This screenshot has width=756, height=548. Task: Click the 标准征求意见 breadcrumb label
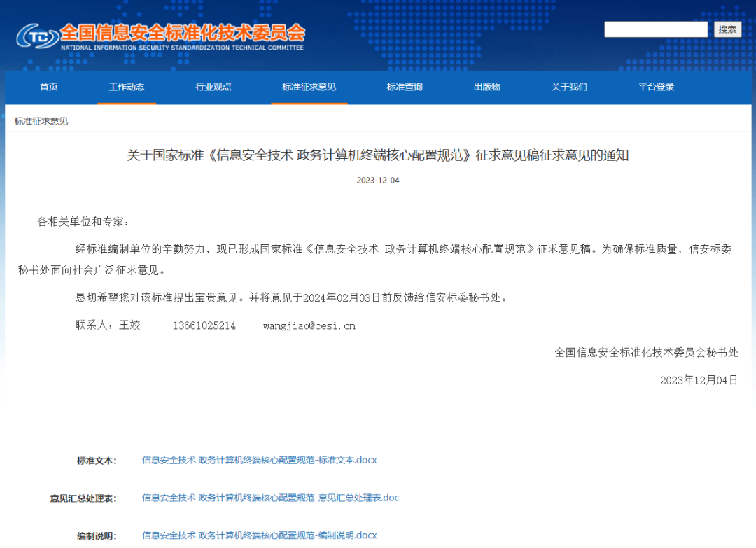coord(41,121)
